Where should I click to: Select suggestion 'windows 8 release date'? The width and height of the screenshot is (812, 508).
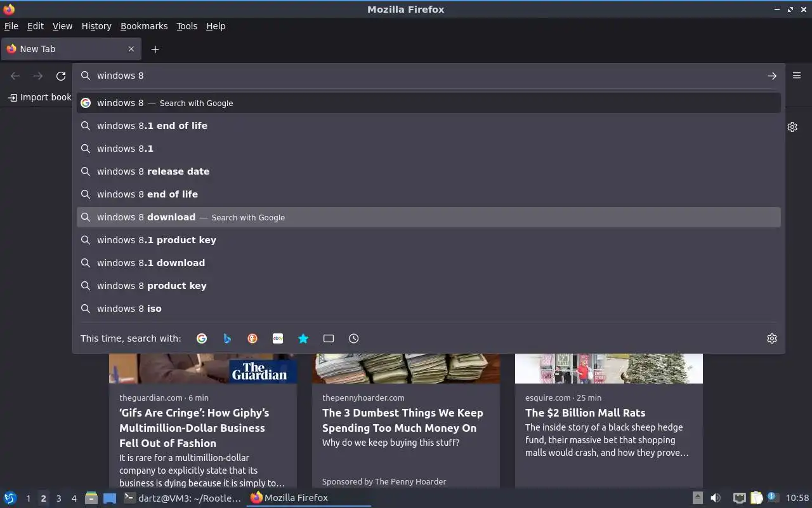pos(429,171)
